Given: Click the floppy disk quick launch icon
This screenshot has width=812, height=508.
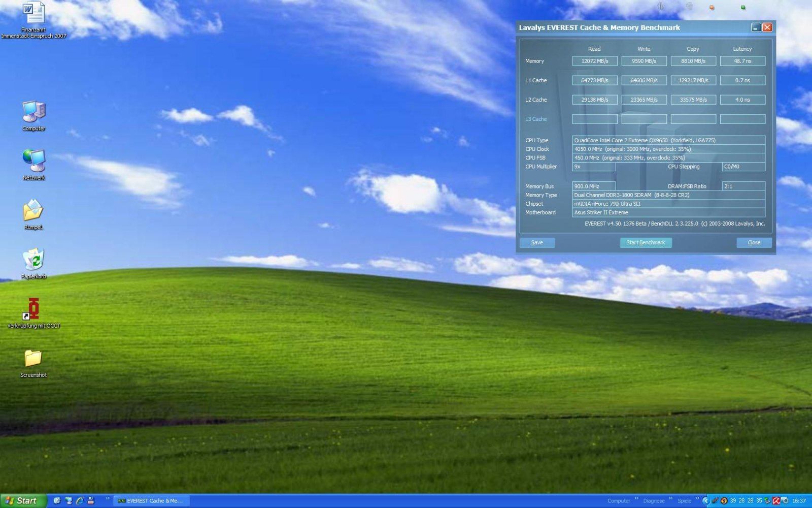Looking at the screenshot, I should pos(91,500).
